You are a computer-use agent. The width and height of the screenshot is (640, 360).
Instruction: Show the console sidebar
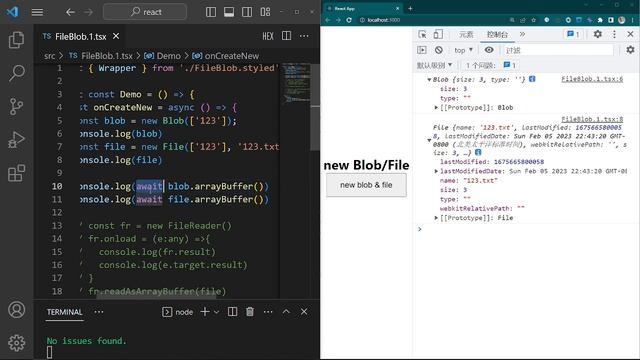point(422,50)
